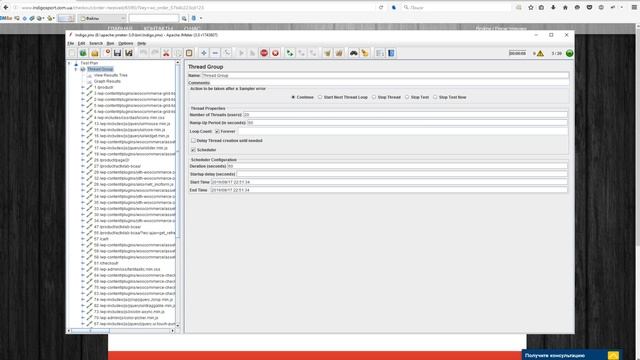Open the Help menu
The image size is (640, 360).
(x=141, y=43)
